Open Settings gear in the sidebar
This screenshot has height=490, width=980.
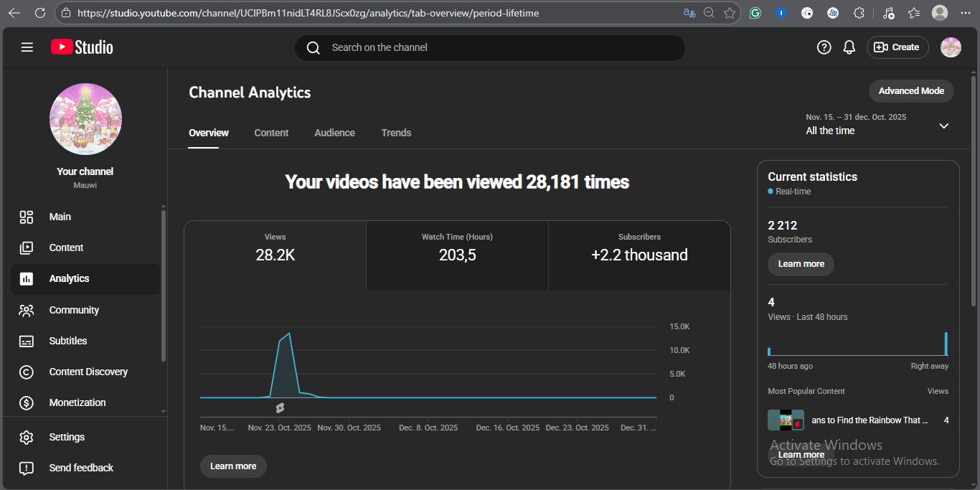tap(27, 437)
